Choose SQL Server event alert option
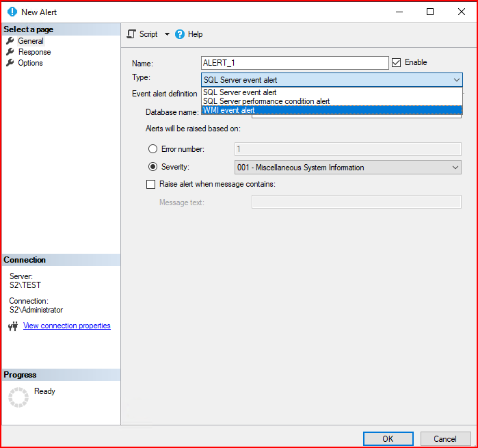 coord(332,92)
